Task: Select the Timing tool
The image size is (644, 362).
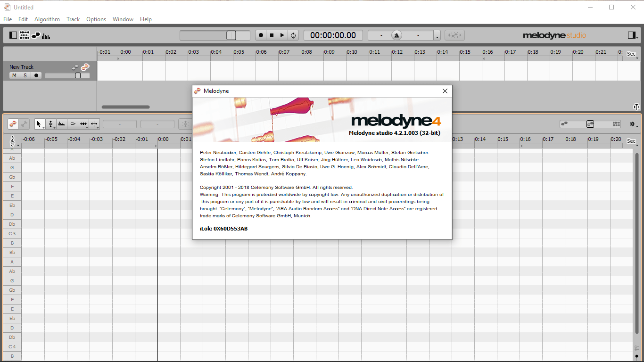Action: click(x=83, y=124)
